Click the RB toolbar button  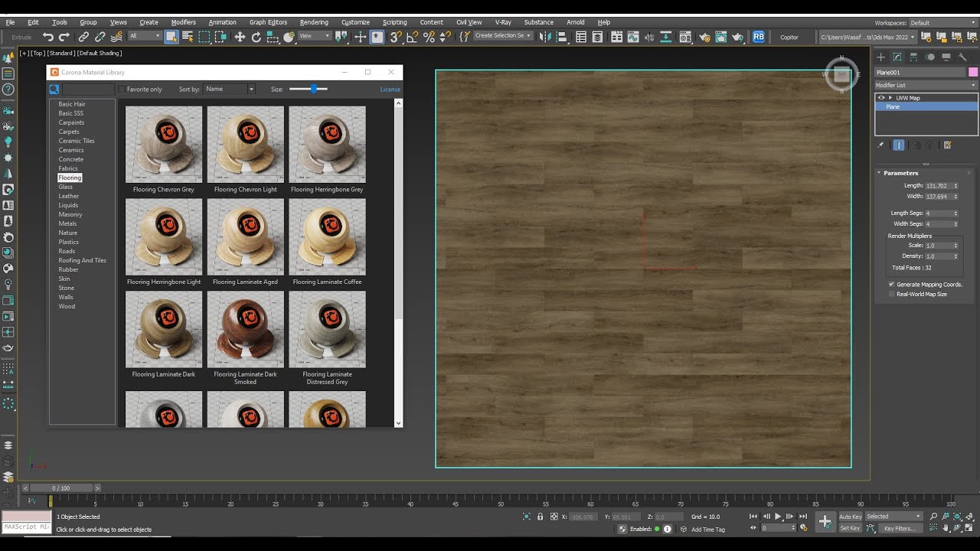[x=758, y=36]
